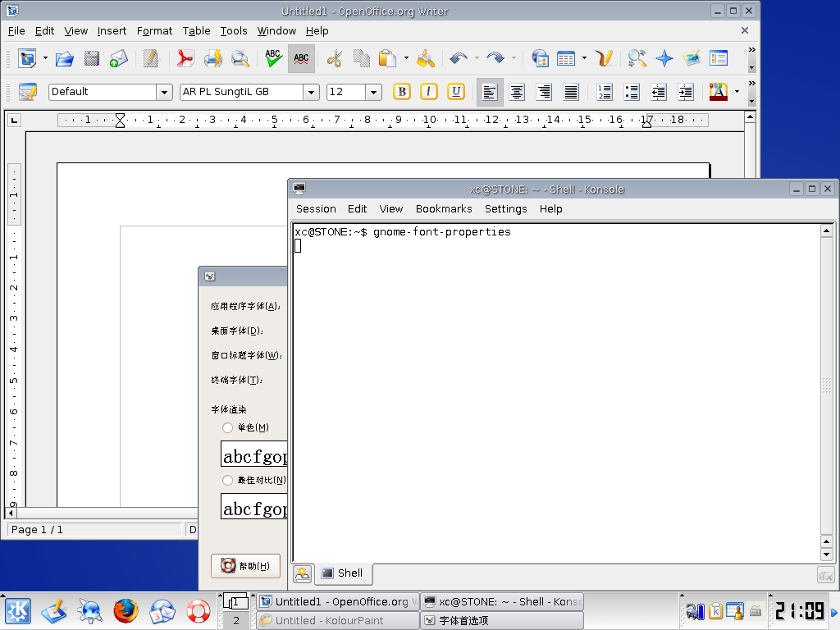This screenshot has height=630, width=840.
Task: Click the 帮助(H) help button
Action: coord(245,566)
